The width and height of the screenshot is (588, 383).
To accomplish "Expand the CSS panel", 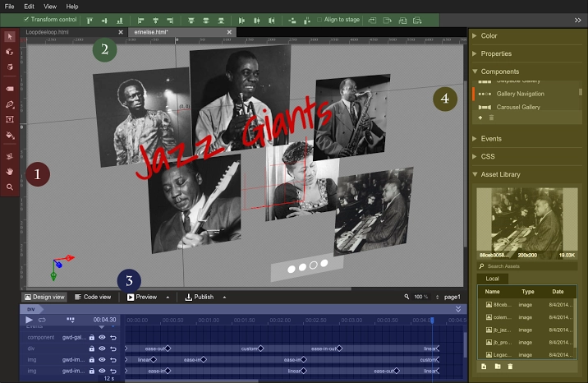I will point(475,156).
